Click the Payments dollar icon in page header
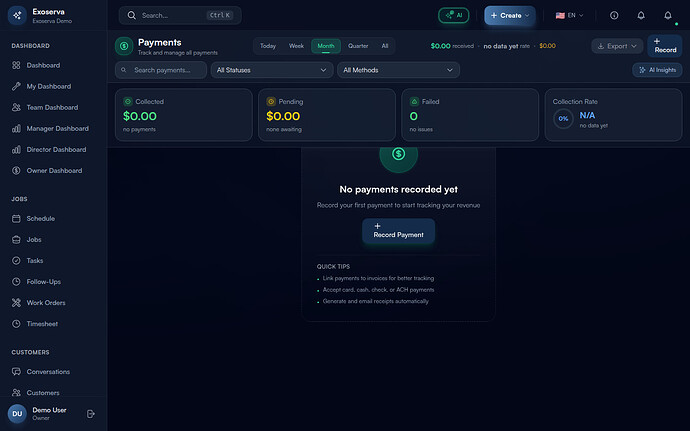 click(x=124, y=46)
